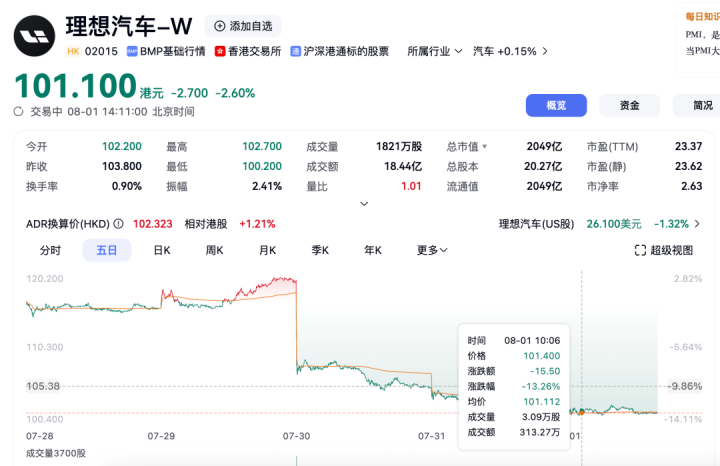Screen dimensions: 720x466
Task: Click the 最高 value 102.700
Action: click(262, 146)
